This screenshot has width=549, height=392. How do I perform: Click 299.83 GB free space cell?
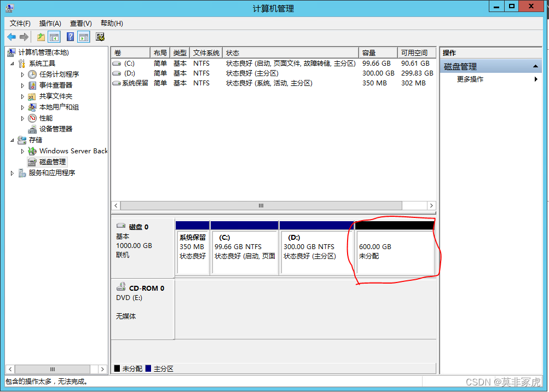417,73
